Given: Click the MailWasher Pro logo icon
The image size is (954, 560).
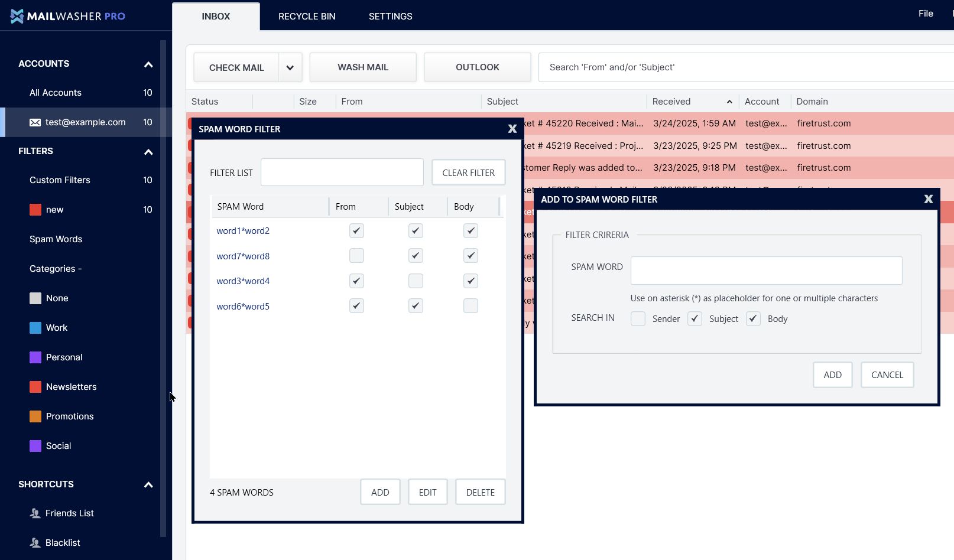Looking at the screenshot, I should coord(17,16).
